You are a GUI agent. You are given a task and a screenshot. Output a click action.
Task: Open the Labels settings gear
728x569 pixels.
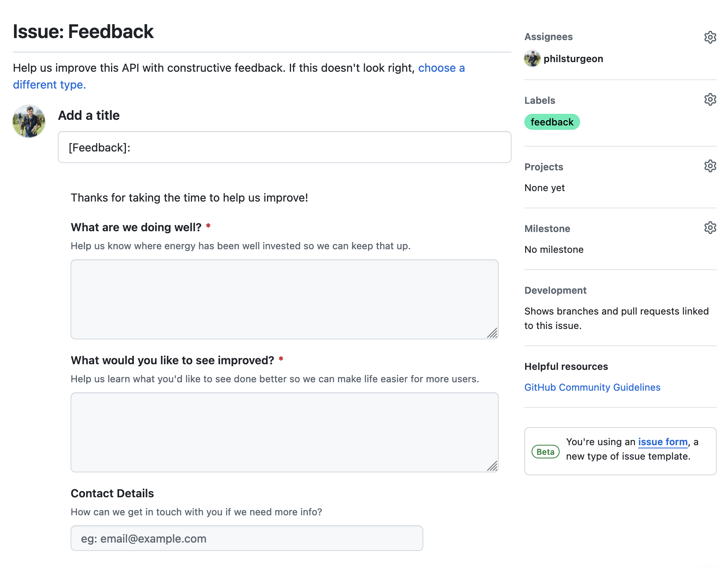coord(710,99)
